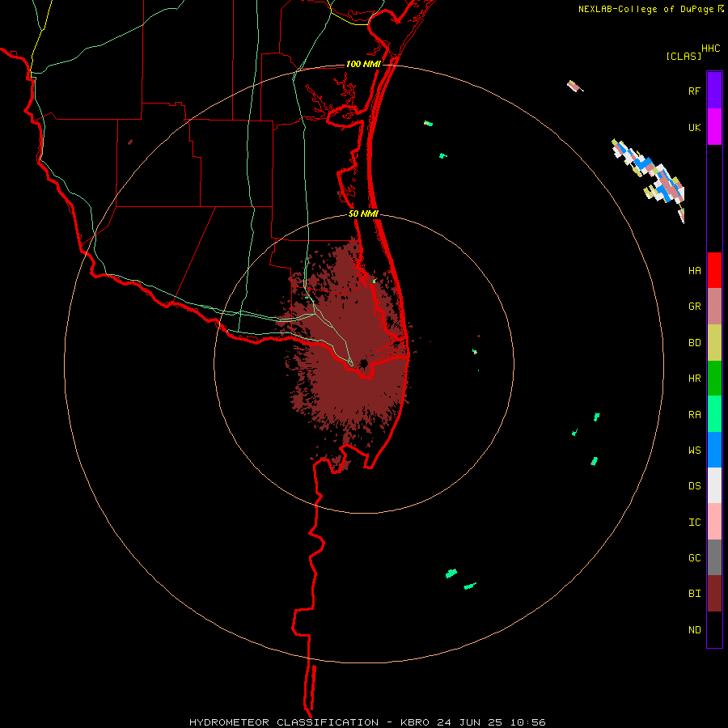Click the ND legend label

pyautogui.click(x=694, y=630)
